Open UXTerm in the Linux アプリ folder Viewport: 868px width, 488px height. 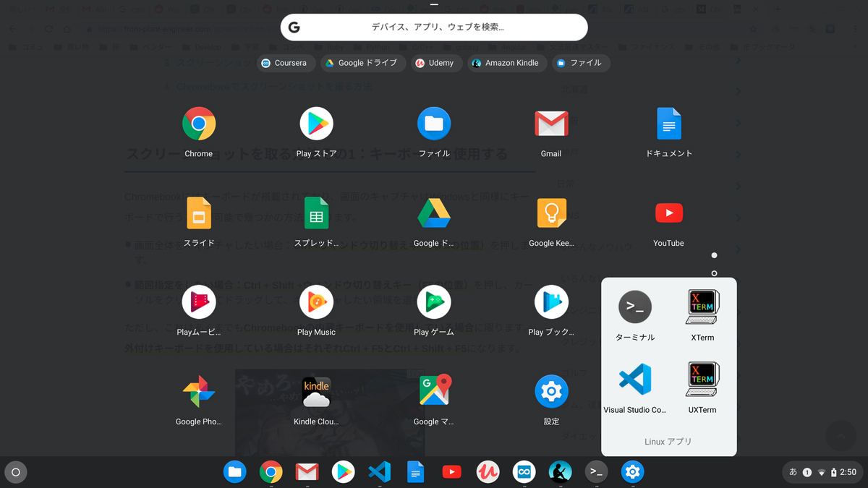tap(702, 379)
